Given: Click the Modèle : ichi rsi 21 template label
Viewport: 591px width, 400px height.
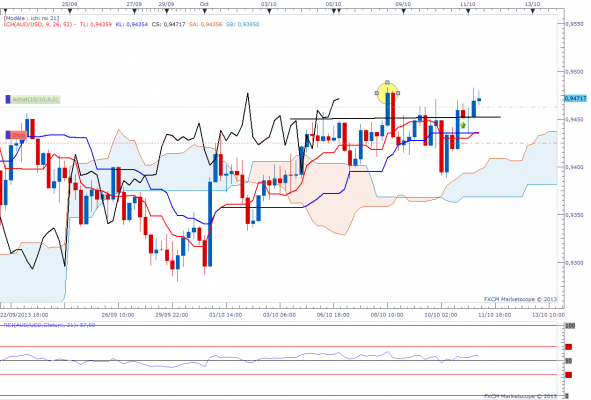Looking at the screenshot, I should click(x=31, y=18).
